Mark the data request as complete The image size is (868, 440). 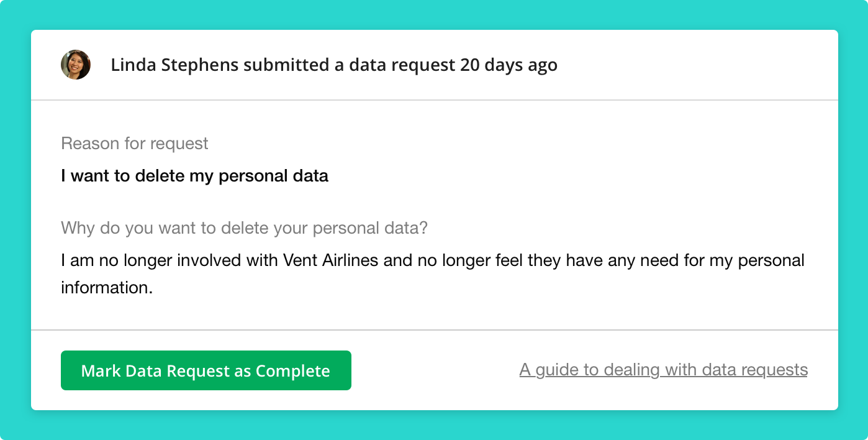tap(206, 370)
